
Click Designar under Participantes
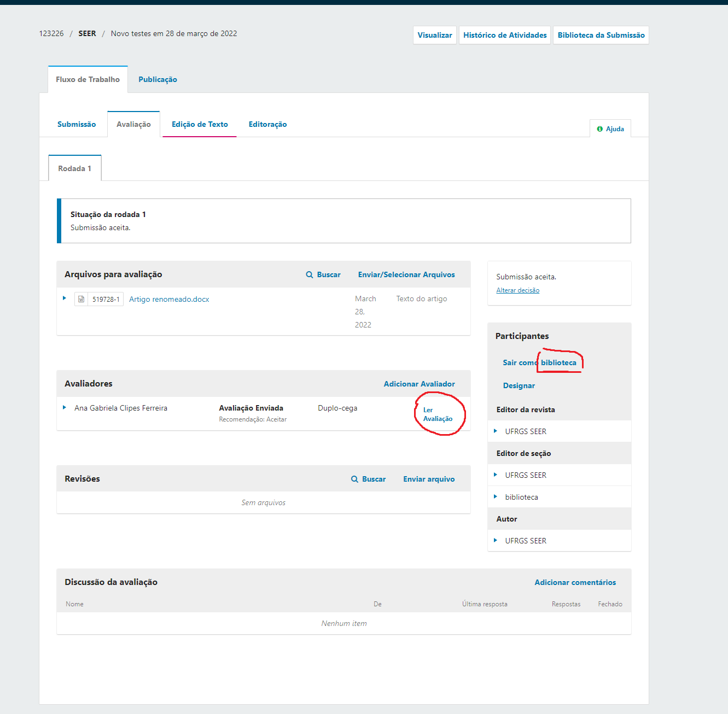click(519, 386)
